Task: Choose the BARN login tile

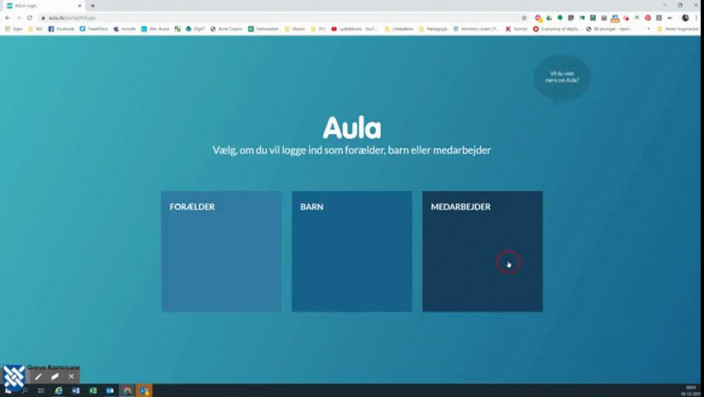Action: click(352, 251)
